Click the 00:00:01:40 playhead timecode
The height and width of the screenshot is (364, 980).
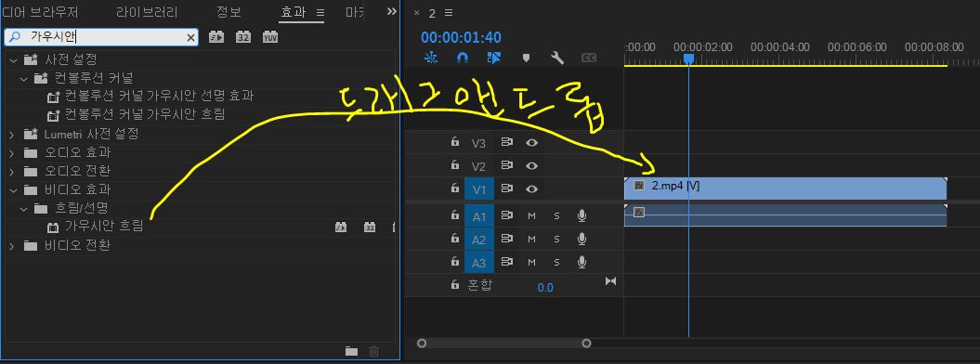click(x=461, y=37)
